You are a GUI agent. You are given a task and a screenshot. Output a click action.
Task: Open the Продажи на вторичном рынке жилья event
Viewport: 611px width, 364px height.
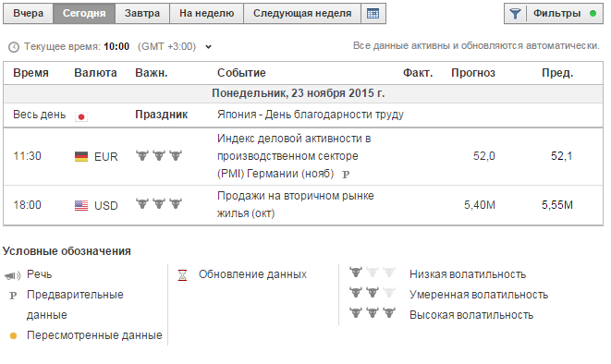(296, 204)
